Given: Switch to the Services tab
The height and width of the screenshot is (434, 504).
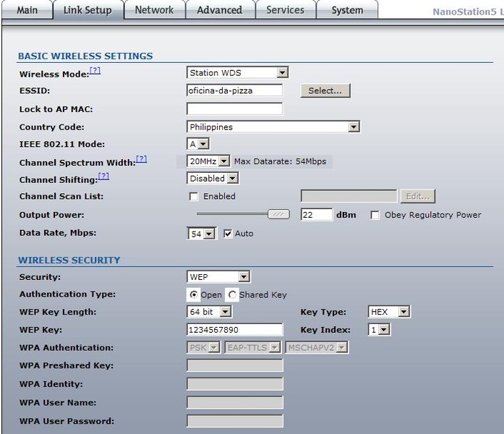Looking at the screenshot, I should (286, 10).
